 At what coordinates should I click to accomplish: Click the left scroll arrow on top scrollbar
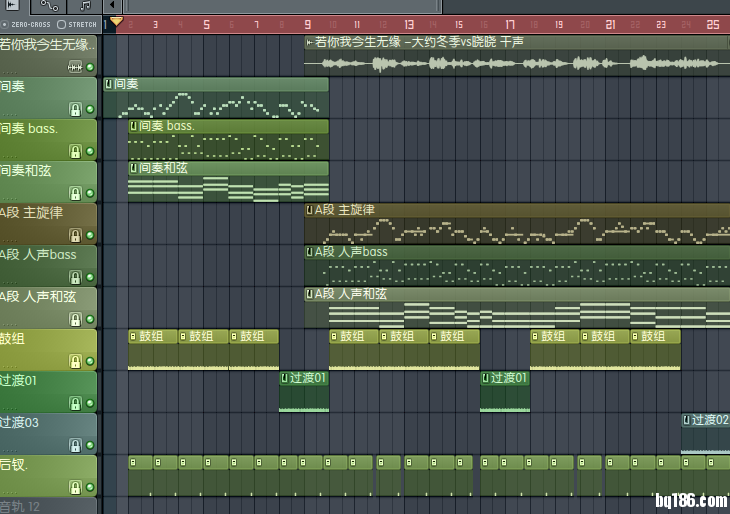pyautogui.click(x=112, y=6)
